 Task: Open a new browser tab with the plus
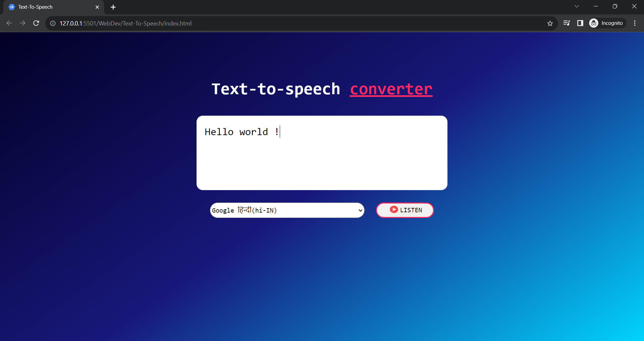coord(113,7)
